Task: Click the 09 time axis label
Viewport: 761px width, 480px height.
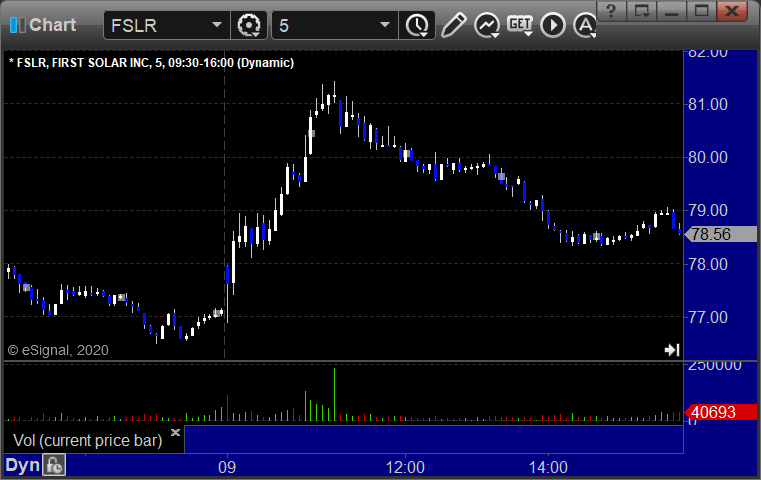Action: click(x=227, y=467)
